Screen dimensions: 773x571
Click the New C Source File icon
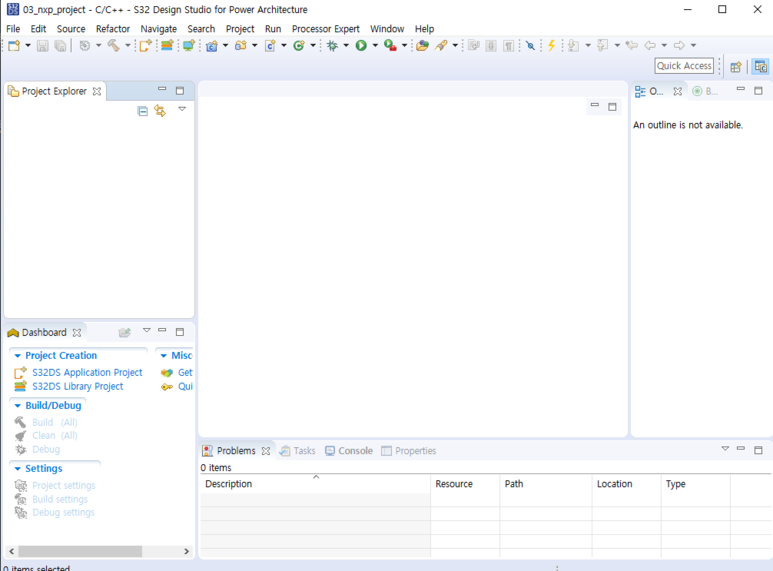click(x=270, y=46)
